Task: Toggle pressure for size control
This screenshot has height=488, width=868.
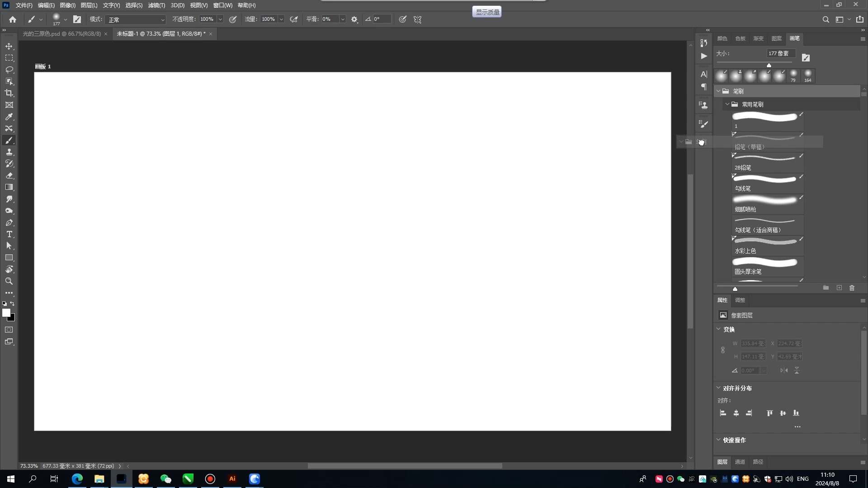Action: [x=402, y=19]
